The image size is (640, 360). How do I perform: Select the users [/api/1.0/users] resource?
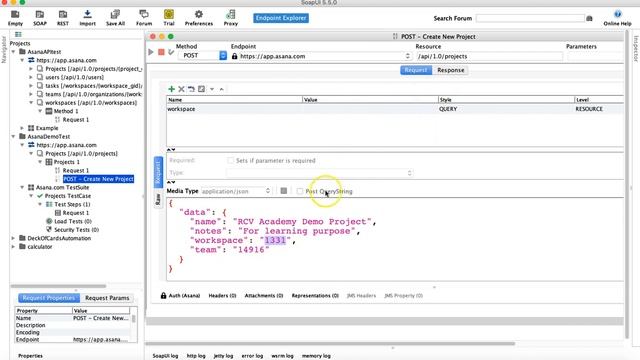[74, 77]
